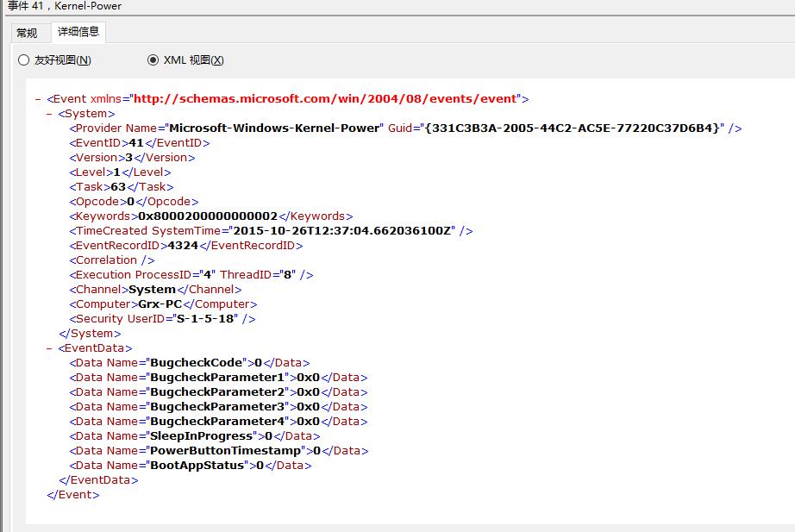Click the Version 3 line
Viewport: 795px width, 532px height.
132,157
